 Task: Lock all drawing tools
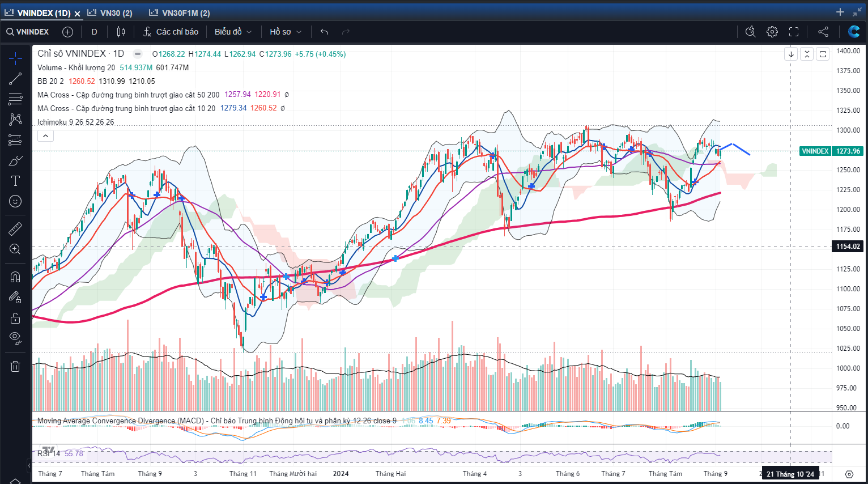pyautogui.click(x=15, y=318)
